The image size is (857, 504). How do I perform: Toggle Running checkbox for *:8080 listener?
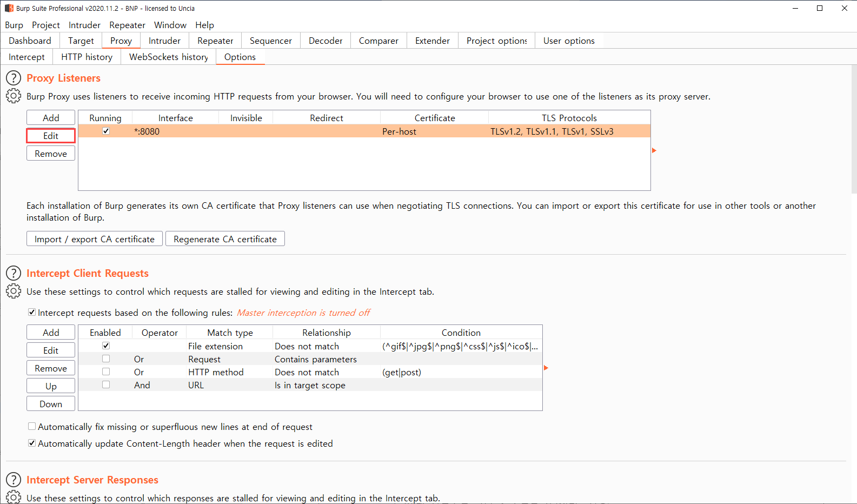(106, 131)
